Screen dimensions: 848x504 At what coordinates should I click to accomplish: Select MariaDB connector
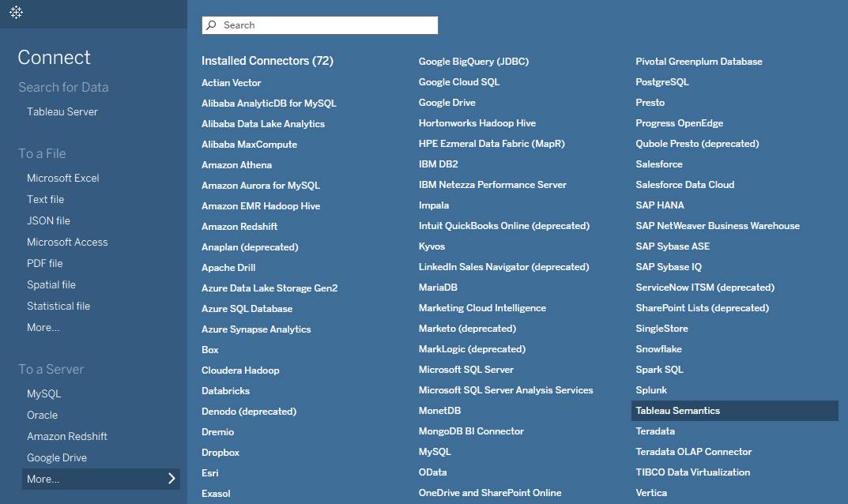(438, 288)
